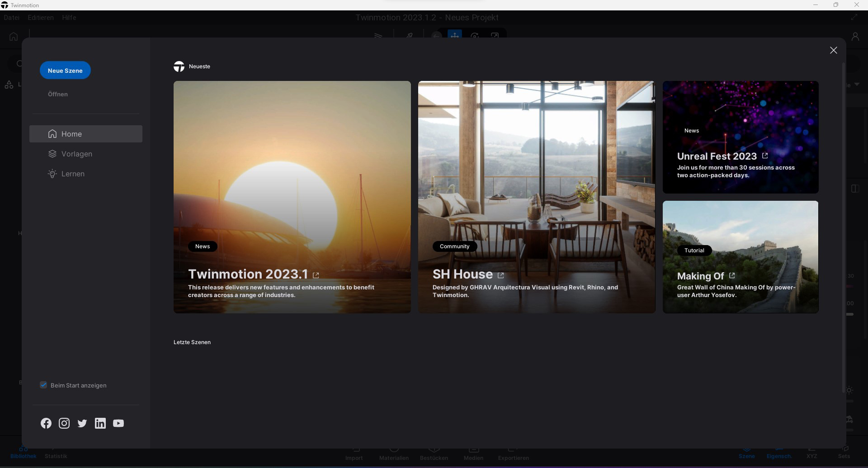Image resolution: width=868 pixels, height=468 pixels.
Task: Open the Hilfe menu
Action: click(69, 18)
